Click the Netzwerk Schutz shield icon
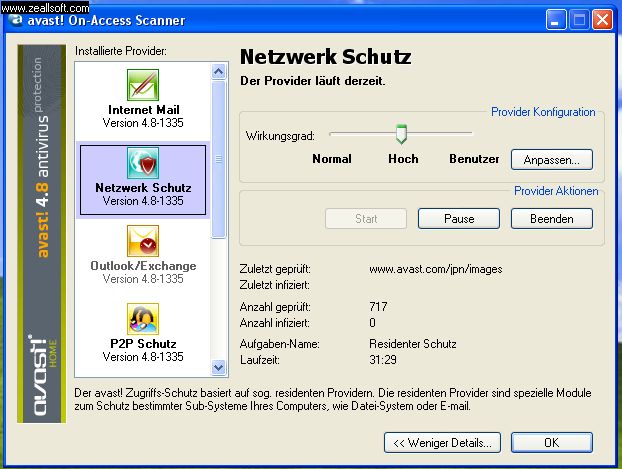 click(x=143, y=163)
